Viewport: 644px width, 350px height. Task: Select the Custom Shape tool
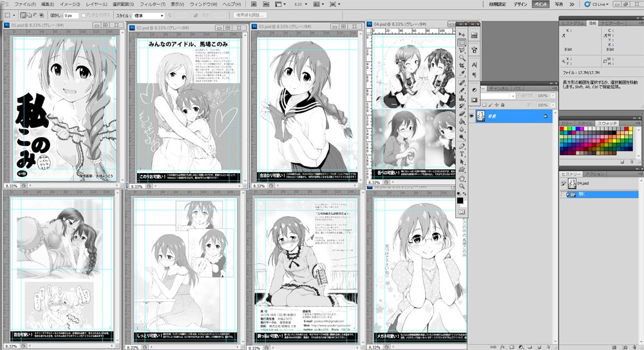[x=462, y=169]
